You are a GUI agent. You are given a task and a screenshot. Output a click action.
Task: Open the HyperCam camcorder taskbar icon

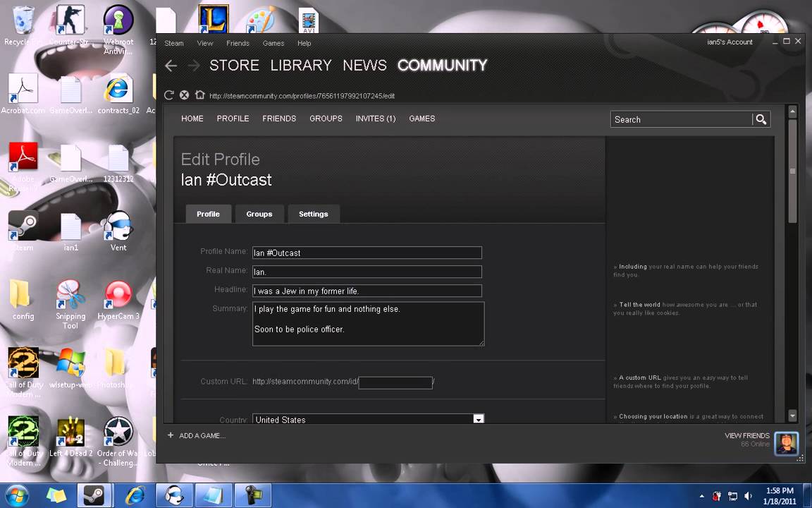(253, 495)
